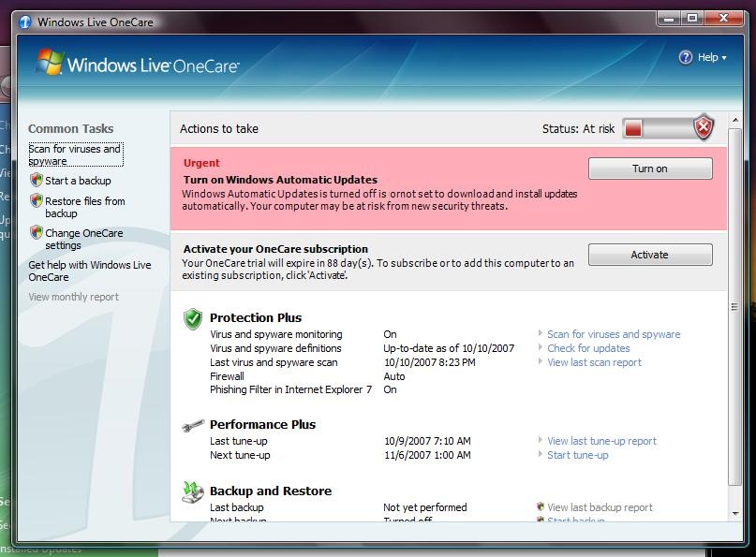Click the 'Last backup' row label
Image resolution: width=756 pixels, height=557 pixels.
click(x=237, y=506)
